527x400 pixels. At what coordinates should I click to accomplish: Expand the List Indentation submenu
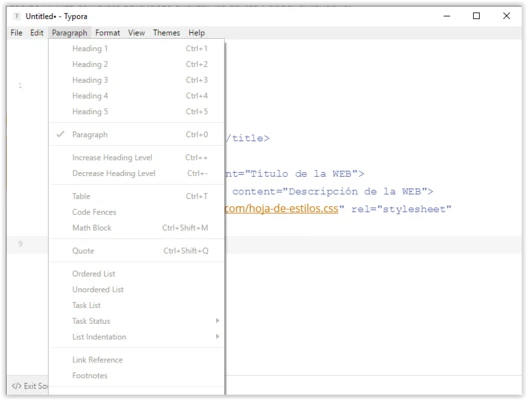point(137,337)
